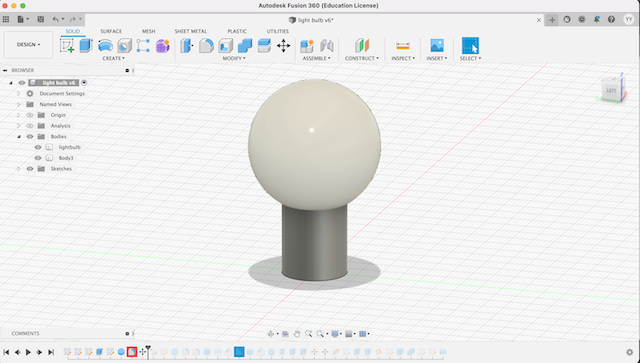The height and width of the screenshot is (363, 640).
Task: Activate the Select tool icon
Action: [x=470, y=45]
